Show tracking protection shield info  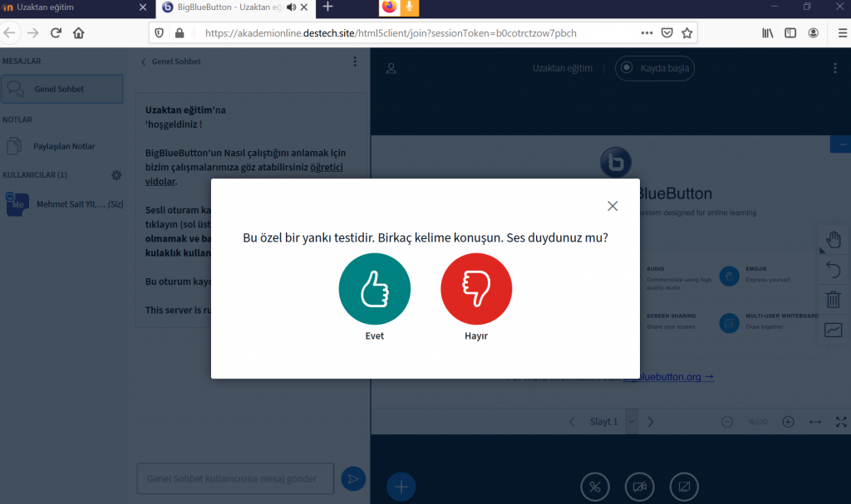[x=159, y=33]
